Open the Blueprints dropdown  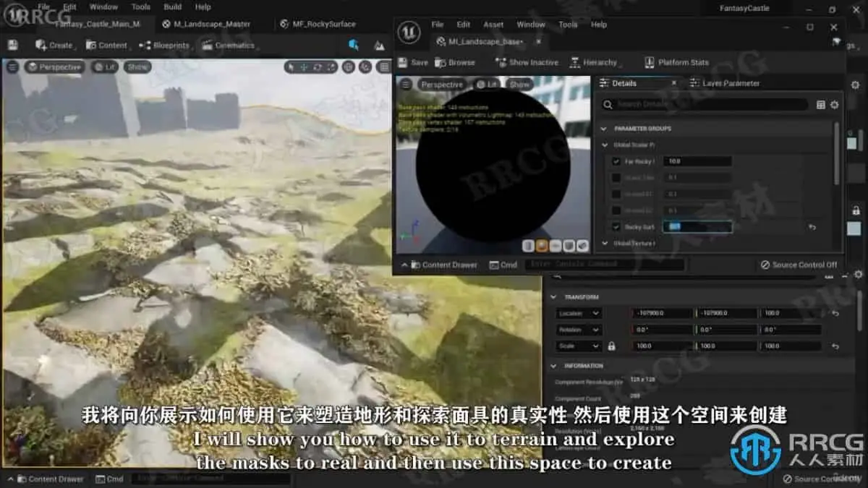[x=166, y=45]
